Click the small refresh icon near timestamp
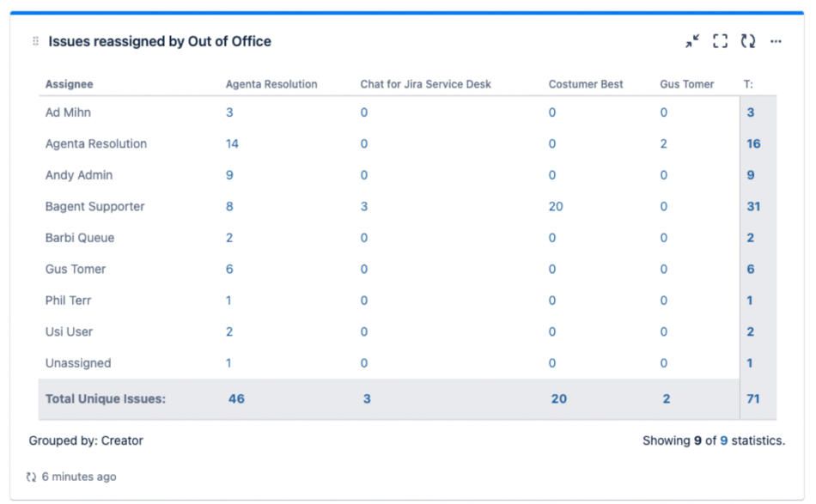Screen dimensions: 816x504 (32, 477)
